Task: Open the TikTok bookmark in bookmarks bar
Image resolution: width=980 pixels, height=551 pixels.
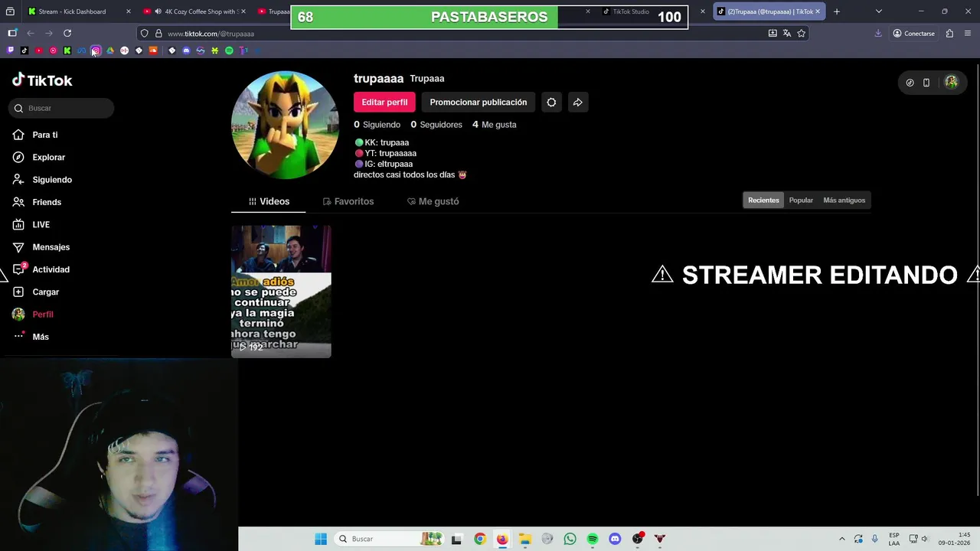Action: [24, 51]
